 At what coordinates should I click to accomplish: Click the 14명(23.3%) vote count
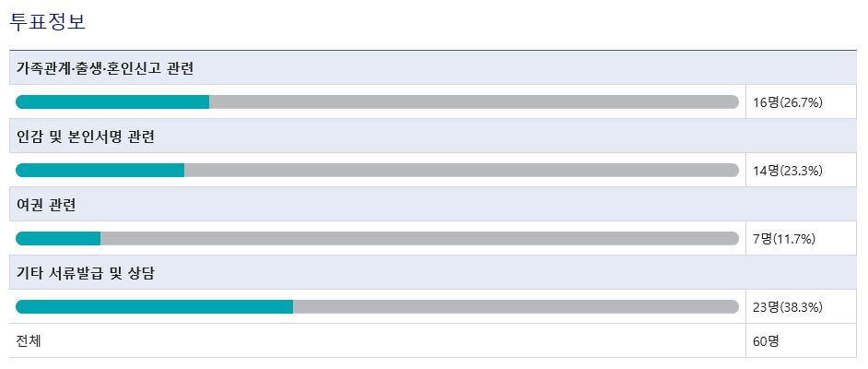(787, 171)
